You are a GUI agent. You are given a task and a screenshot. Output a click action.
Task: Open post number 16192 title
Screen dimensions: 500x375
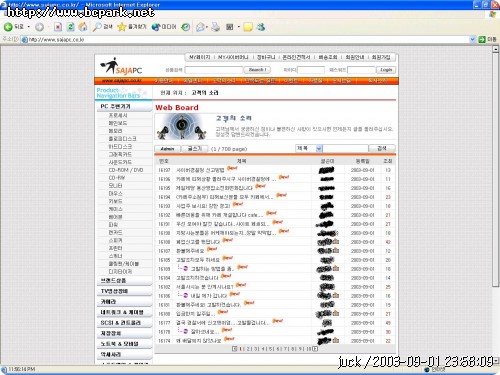pos(220,215)
